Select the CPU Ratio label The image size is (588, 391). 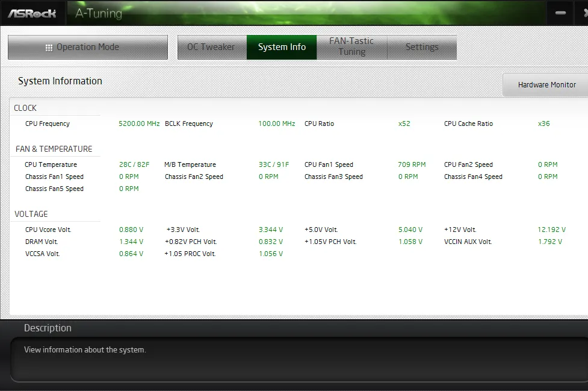[x=319, y=124]
